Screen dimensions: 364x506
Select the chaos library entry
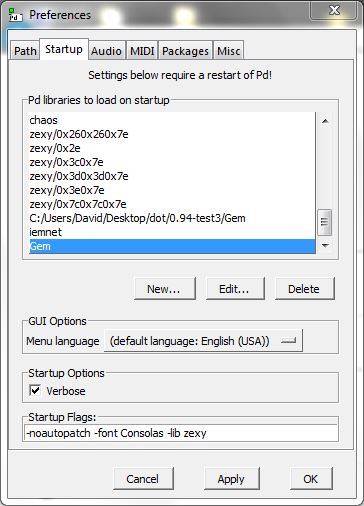[172, 120]
